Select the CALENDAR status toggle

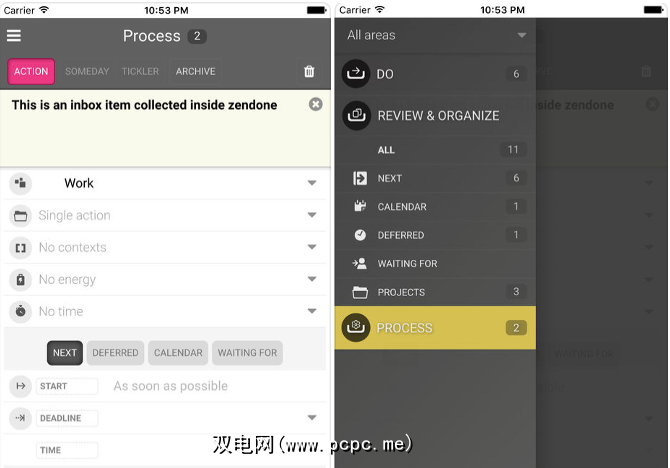click(x=178, y=353)
